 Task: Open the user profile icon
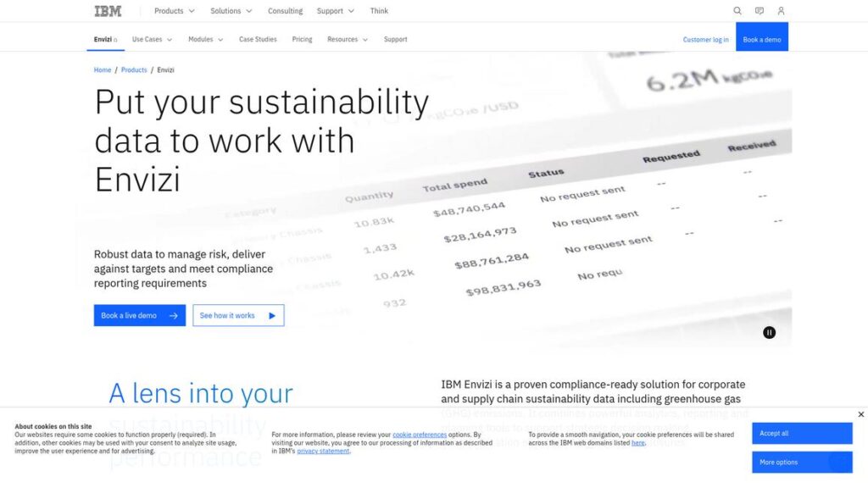(781, 10)
